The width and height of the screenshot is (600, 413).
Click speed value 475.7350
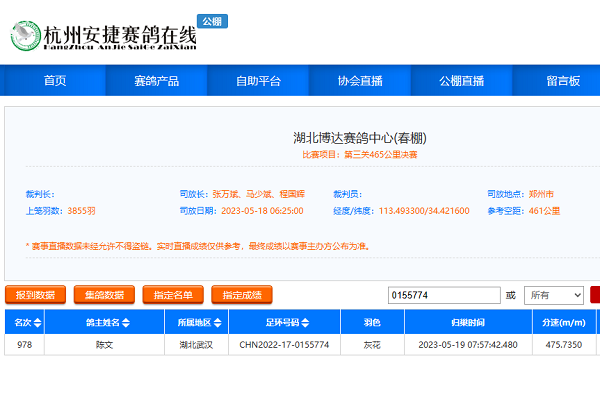tap(564, 345)
